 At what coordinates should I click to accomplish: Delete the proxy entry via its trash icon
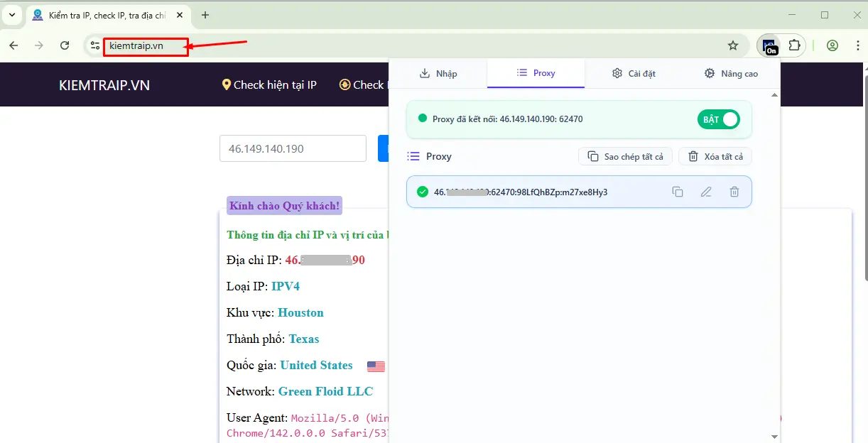734,192
